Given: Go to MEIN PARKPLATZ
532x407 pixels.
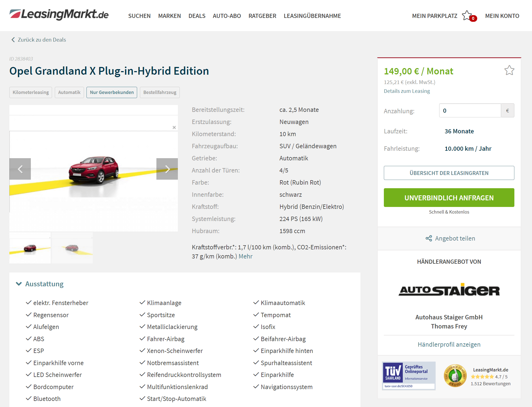Looking at the screenshot, I should point(435,16).
